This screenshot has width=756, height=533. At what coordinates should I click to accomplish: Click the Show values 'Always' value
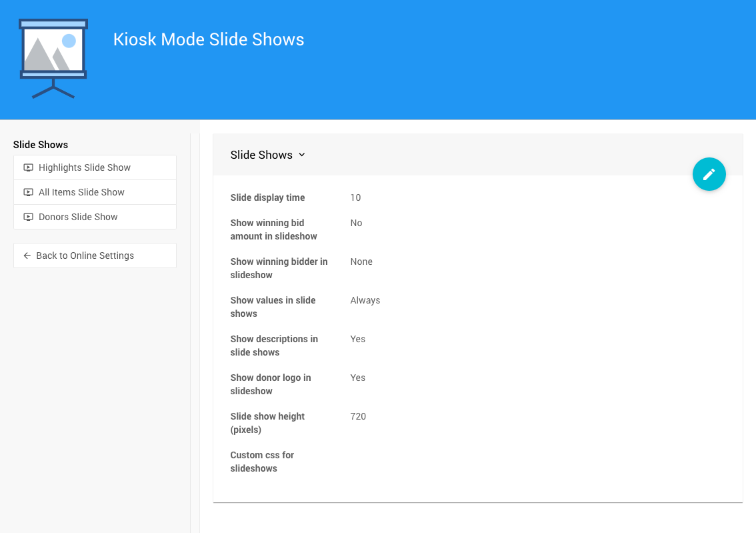pos(365,300)
